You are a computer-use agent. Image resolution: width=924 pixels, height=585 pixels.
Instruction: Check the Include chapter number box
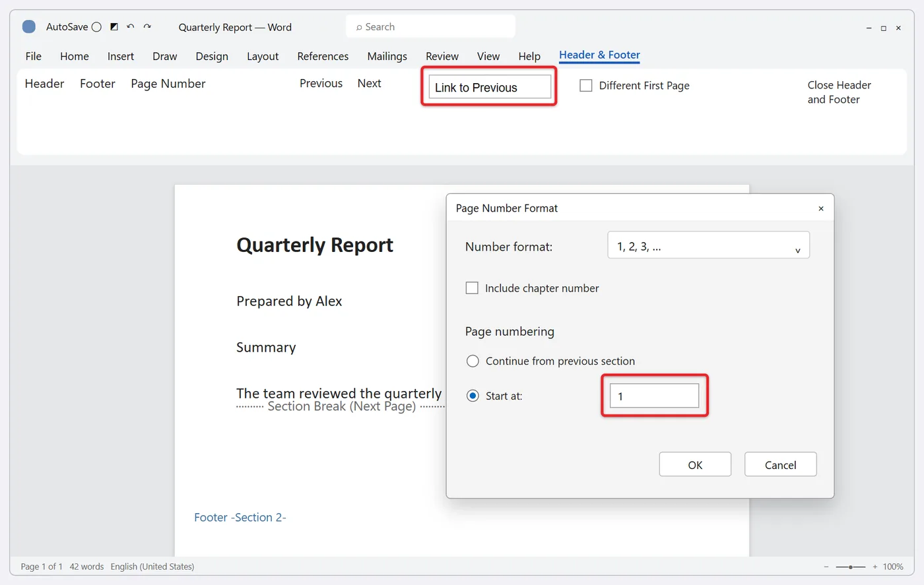pyautogui.click(x=472, y=288)
